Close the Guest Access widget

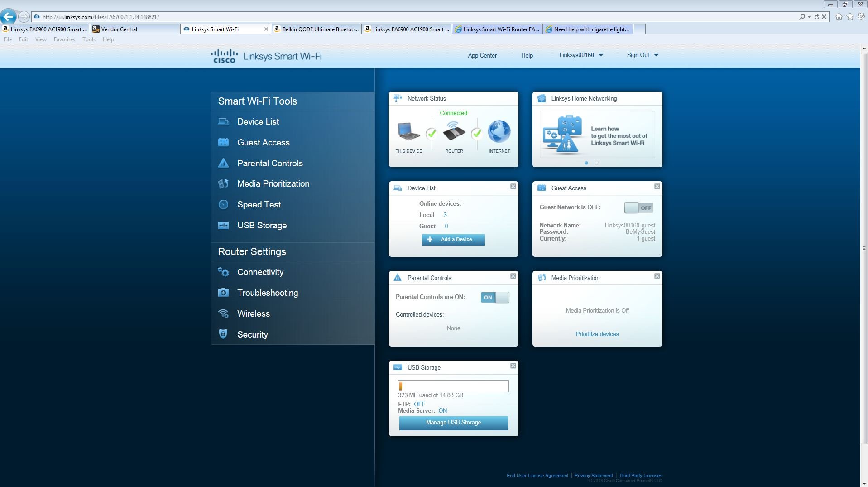(x=657, y=187)
